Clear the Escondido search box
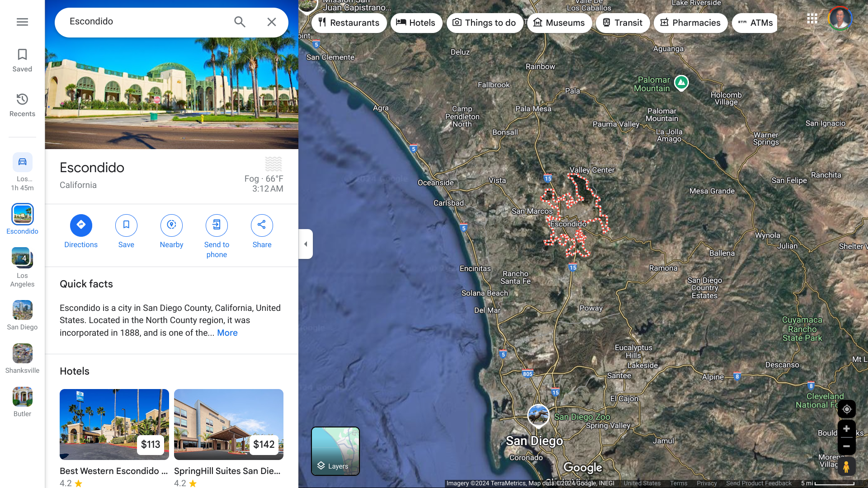 pos(271,22)
